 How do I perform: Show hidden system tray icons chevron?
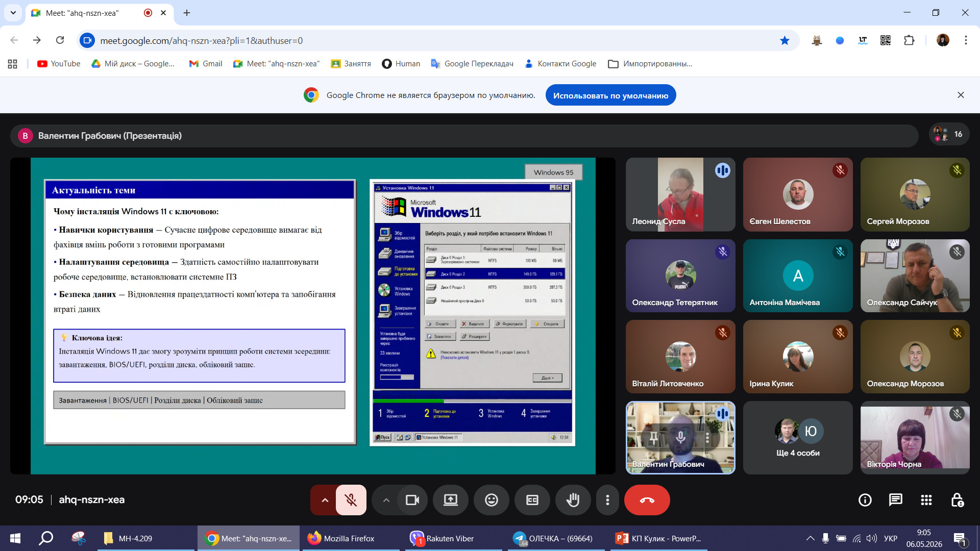pos(810,538)
